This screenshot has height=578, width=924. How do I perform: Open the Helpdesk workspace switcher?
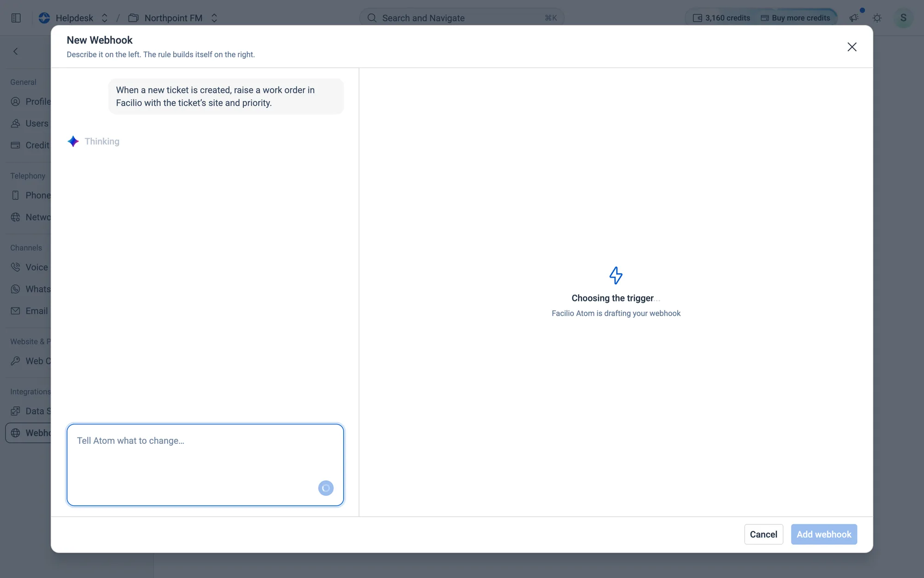(x=104, y=18)
